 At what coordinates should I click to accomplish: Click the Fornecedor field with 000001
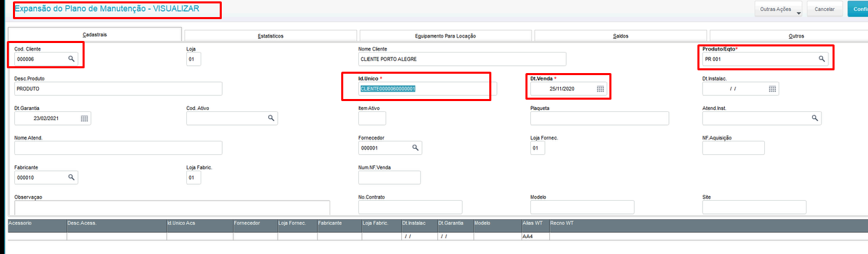(390, 147)
